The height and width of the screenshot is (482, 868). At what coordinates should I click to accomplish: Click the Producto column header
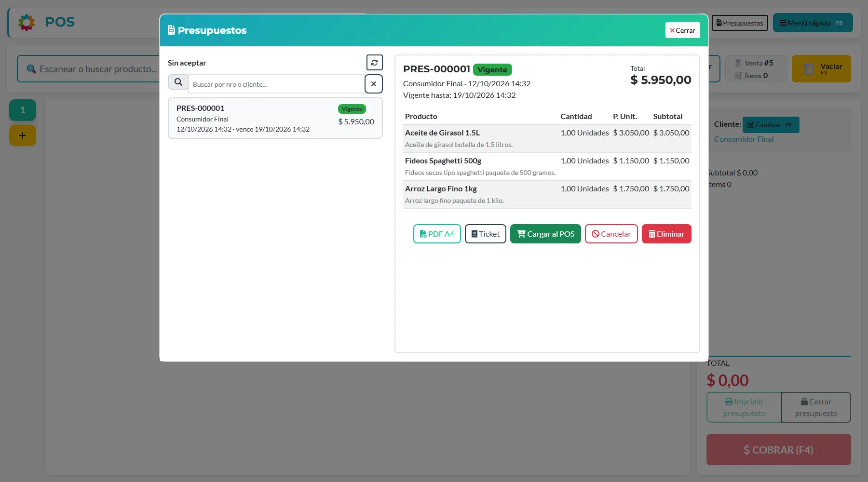tap(421, 117)
